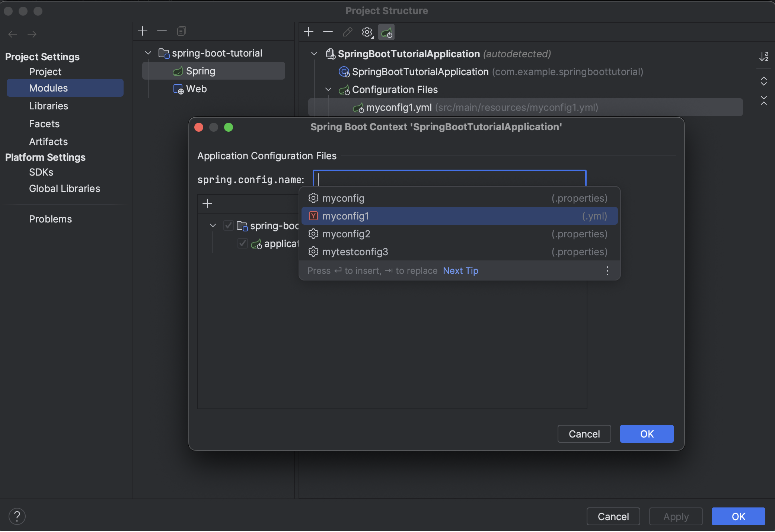
Task: Collapse the SpringBootTutorialApplication context node
Action: coord(314,54)
